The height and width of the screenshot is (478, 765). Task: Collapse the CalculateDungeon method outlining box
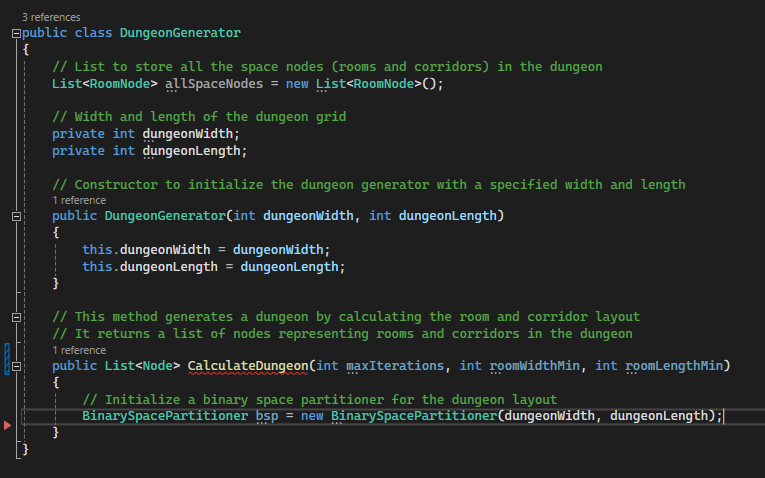16,366
